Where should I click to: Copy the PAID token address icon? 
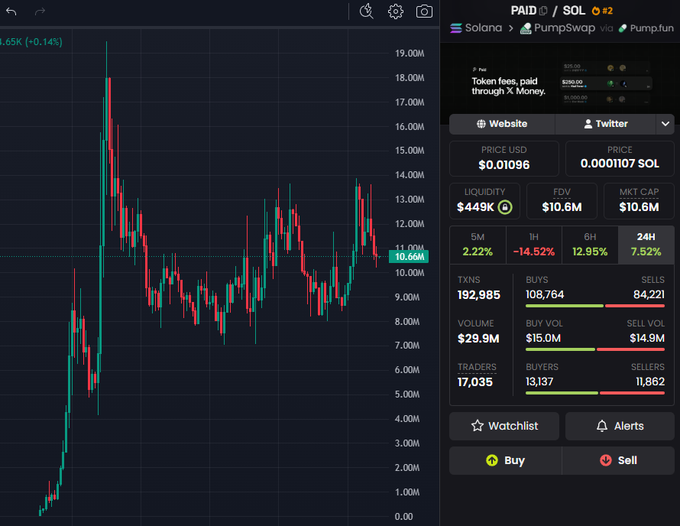coord(543,10)
